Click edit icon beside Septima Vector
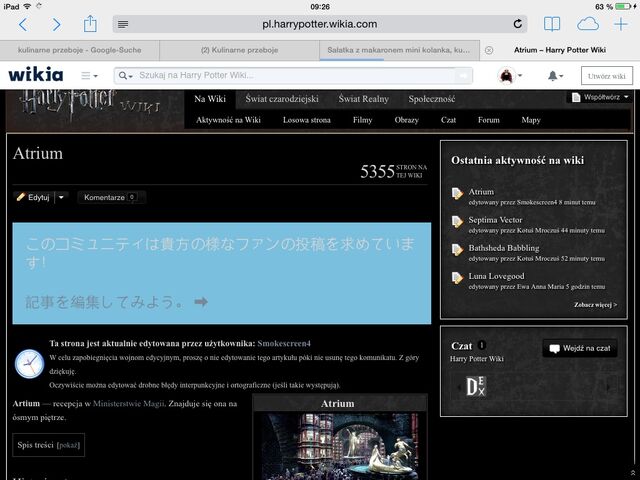The image size is (640, 480). coord(457,222)
